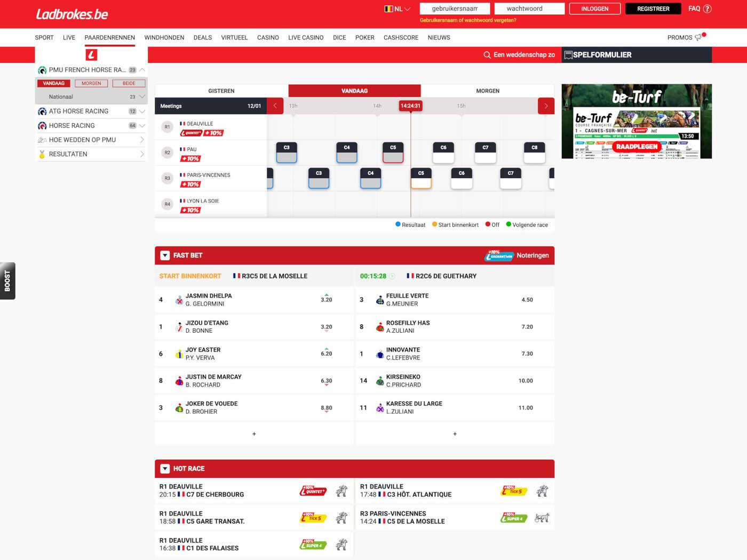Click Feuille Verte jockey silk icon
The height and width of the screenshot is (560, 747).
coord(380,300)
